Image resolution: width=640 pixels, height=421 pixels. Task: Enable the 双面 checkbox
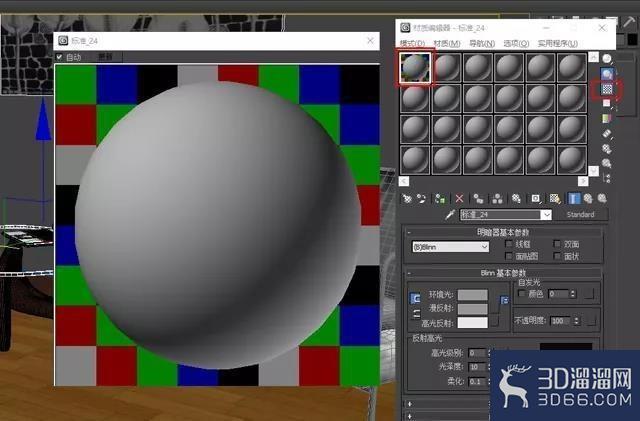pyautogui.click(x=557, y=244)
